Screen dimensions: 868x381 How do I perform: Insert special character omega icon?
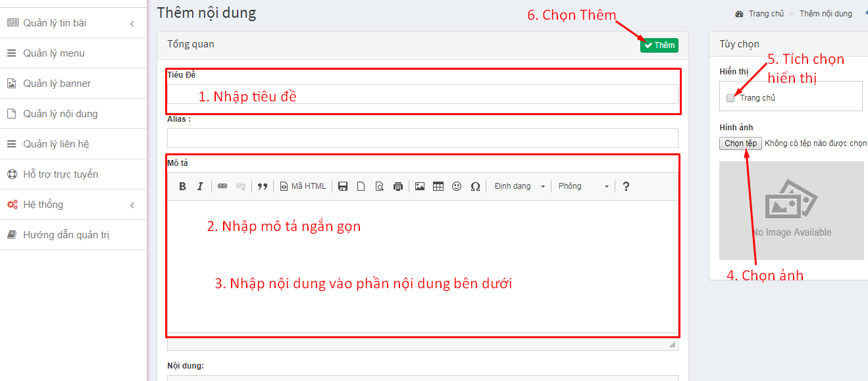[475, 186]
